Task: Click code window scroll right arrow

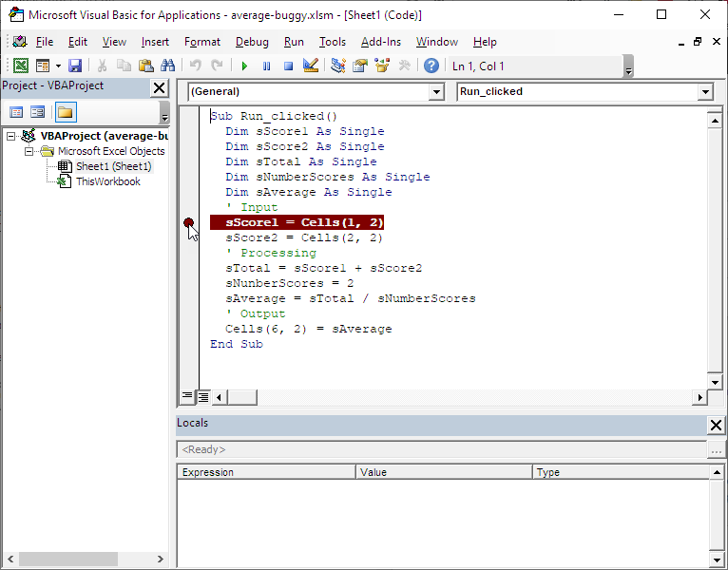Action: coord(699,397)
